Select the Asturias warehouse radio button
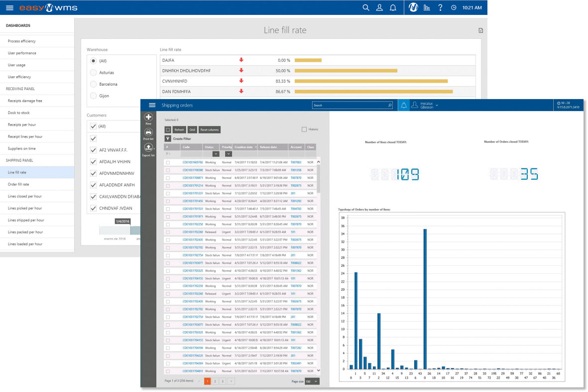The height and width of the screenshot is (392, 588). click(x=94, y=73)
